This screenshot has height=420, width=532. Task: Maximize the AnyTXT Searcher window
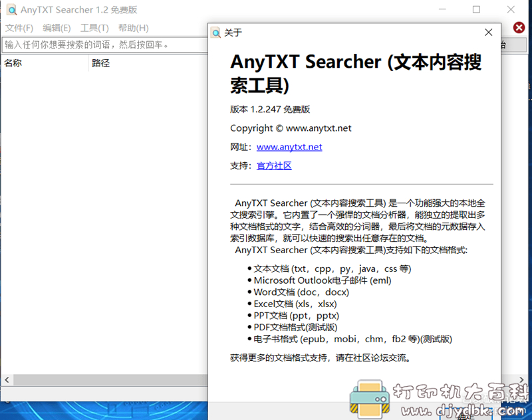coord(476,9)
